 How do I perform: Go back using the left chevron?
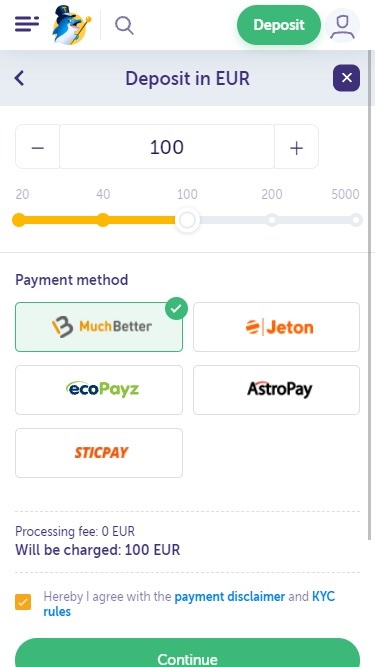coord(19,78)
